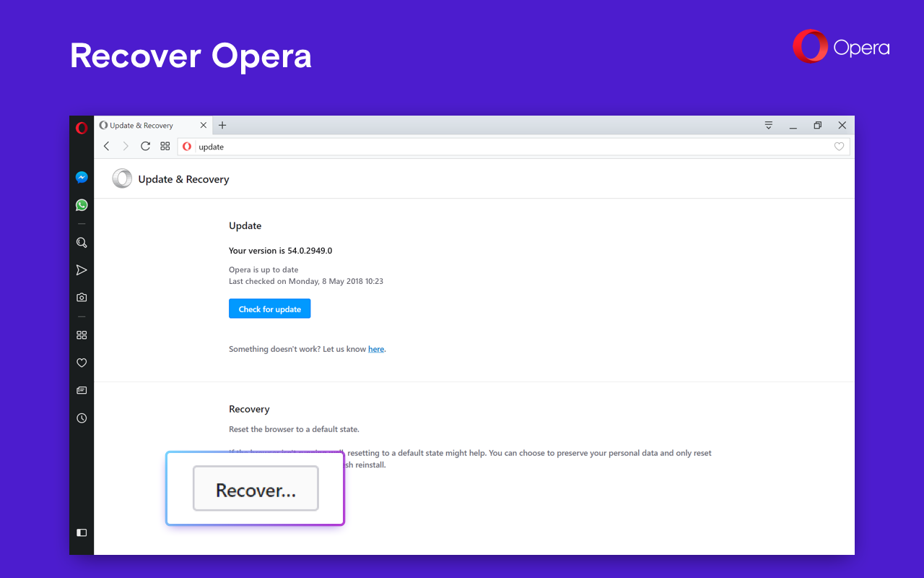
Task: Add page to bookmarks via address bar heart
Action: (x=839, y=147)
